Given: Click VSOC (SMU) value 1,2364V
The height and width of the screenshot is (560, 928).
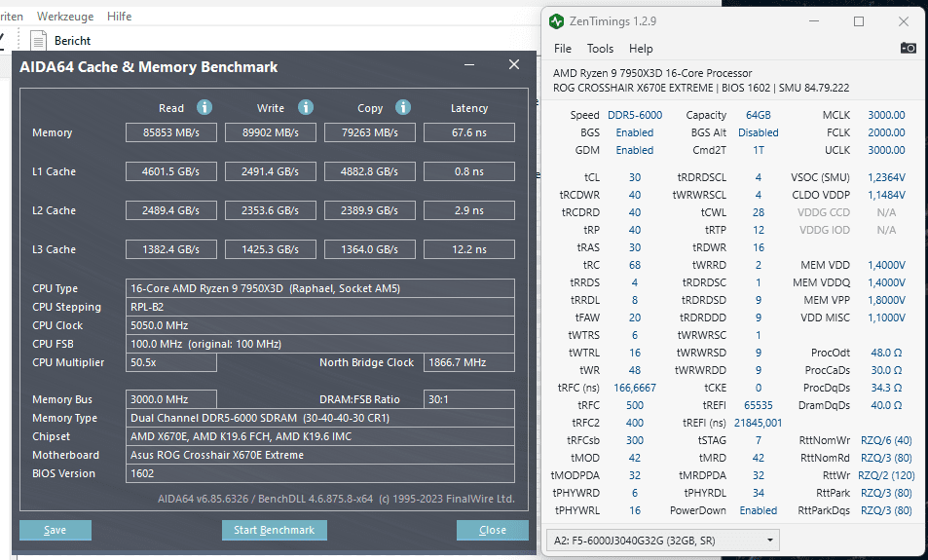Looking at the screenshot, I should (886, 177).
